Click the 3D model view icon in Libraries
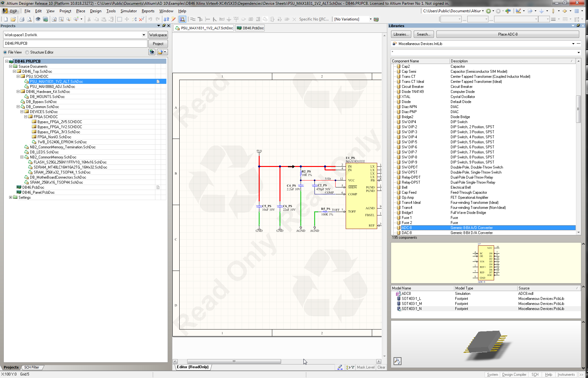 (397, 361)
